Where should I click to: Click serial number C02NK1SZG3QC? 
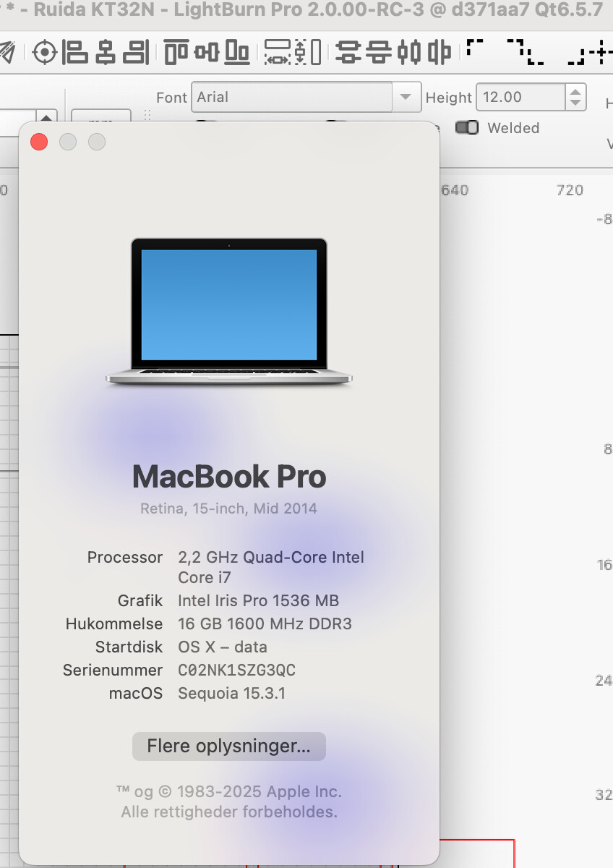[x=237, y=670]
